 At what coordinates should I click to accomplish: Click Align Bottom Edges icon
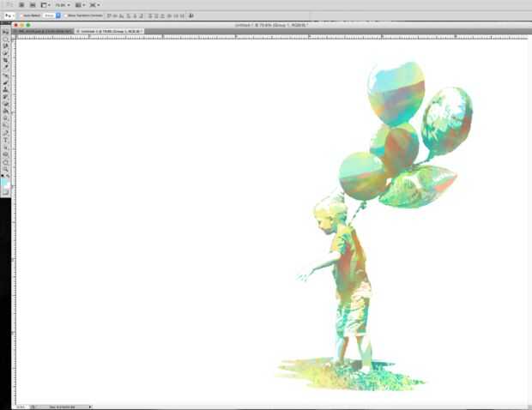click(122, 15)
